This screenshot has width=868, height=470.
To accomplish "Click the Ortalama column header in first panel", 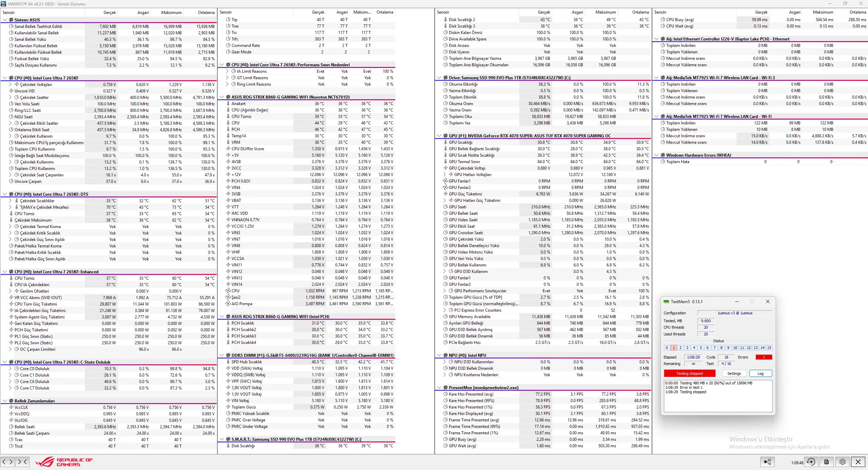I will [206, 13].
